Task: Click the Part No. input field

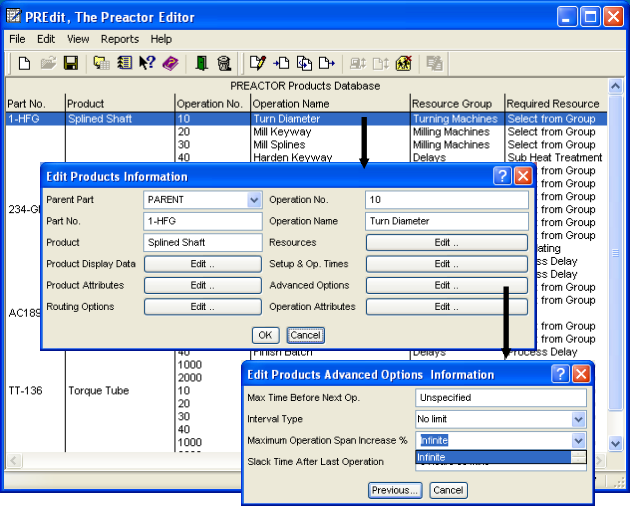Action: (203, 221)
